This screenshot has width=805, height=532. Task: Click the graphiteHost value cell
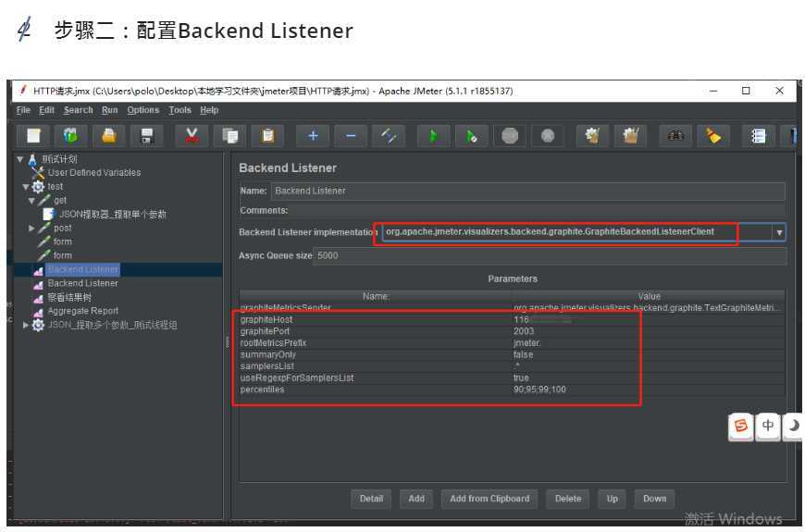coord(649,319)
